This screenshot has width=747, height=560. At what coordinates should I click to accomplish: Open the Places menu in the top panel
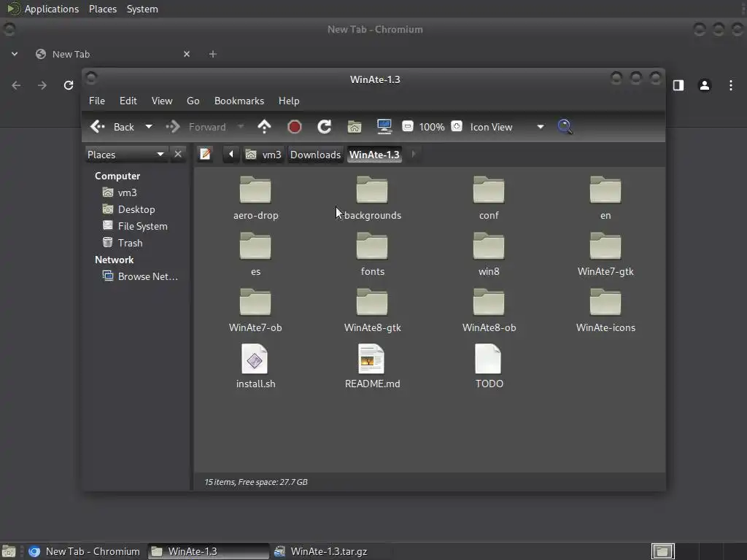(x=103, y=9)
